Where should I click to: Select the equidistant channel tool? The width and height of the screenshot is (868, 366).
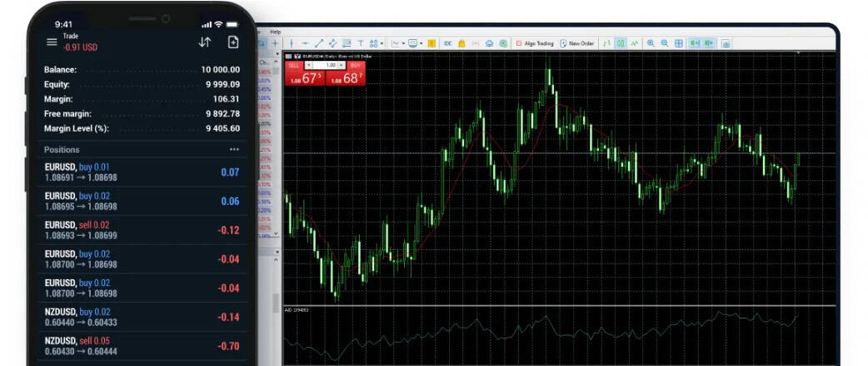(x=332, y=43)
